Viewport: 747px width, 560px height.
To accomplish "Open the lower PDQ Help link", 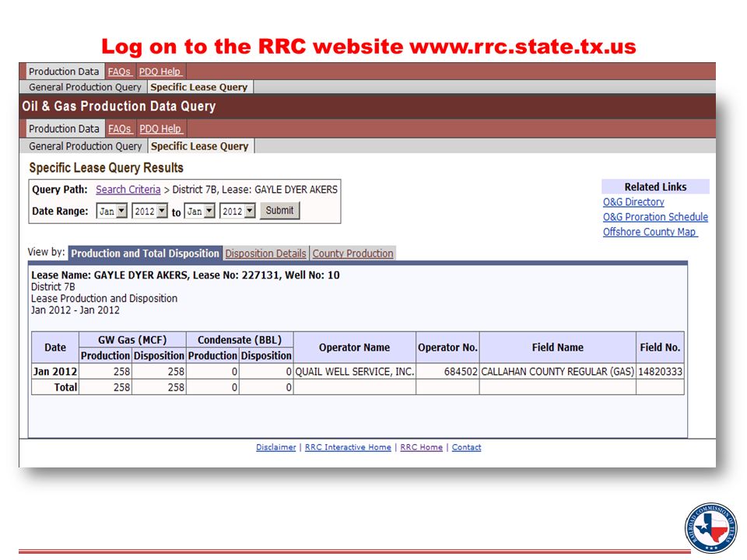I will coord(160,129).
